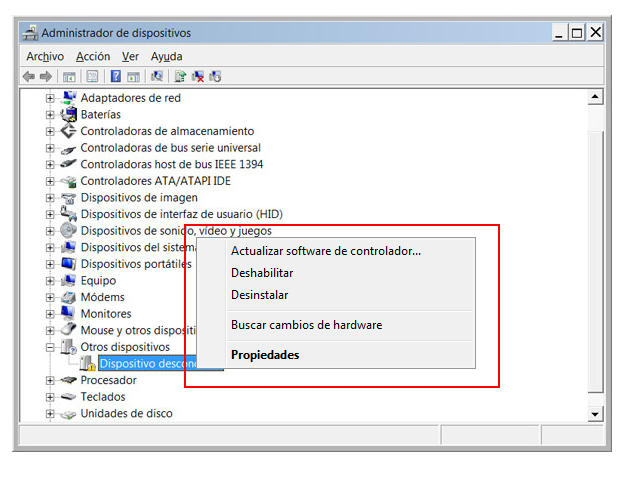
Task: Click the Módems icon
Action: coord(69,297)
